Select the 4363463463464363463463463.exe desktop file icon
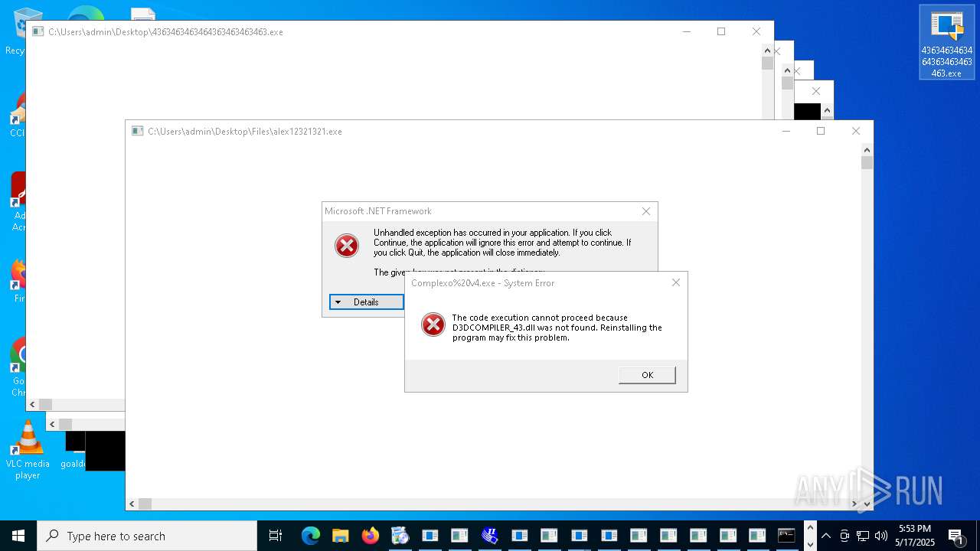The height and width of the screenshot is (551, 980). [x=946, y=42]
